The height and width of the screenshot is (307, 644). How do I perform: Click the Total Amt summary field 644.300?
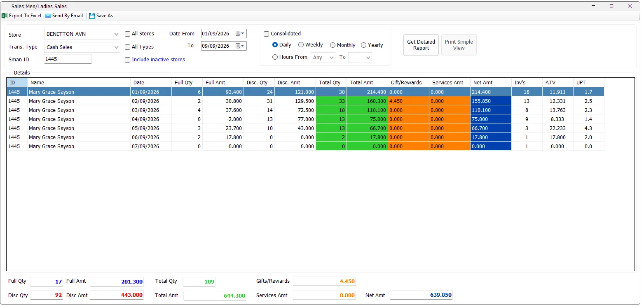[215, 295]
